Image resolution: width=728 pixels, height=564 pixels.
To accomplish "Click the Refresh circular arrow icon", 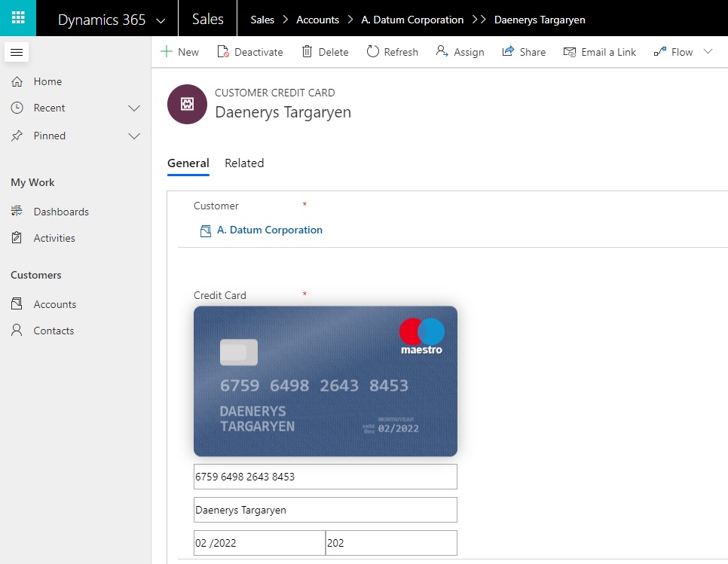I will tap(373, 51).
